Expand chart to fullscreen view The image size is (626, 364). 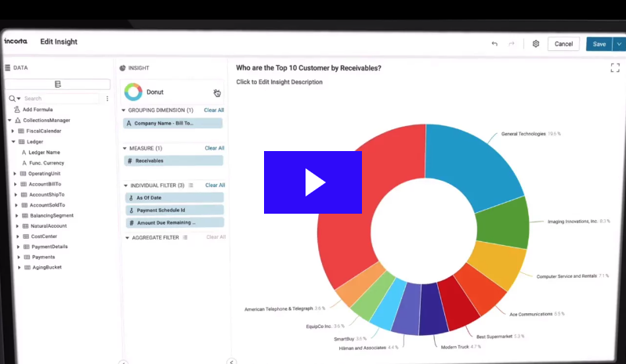click(x=615, y=68)
